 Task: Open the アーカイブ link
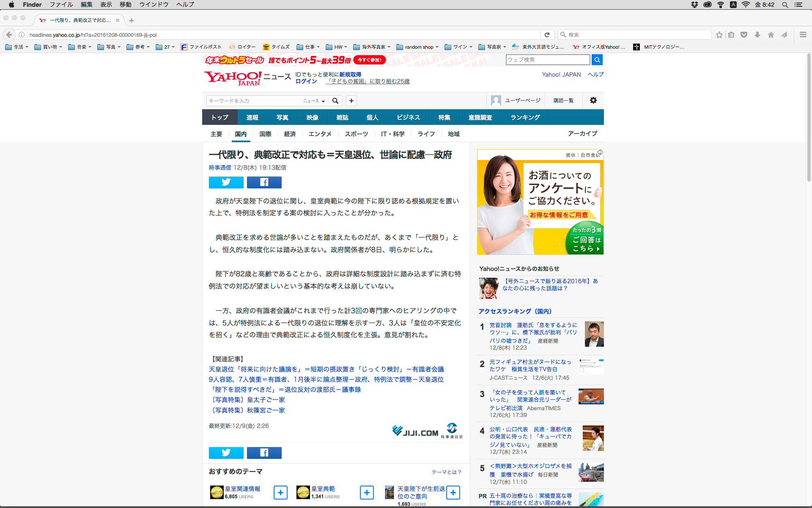point(582,133)
